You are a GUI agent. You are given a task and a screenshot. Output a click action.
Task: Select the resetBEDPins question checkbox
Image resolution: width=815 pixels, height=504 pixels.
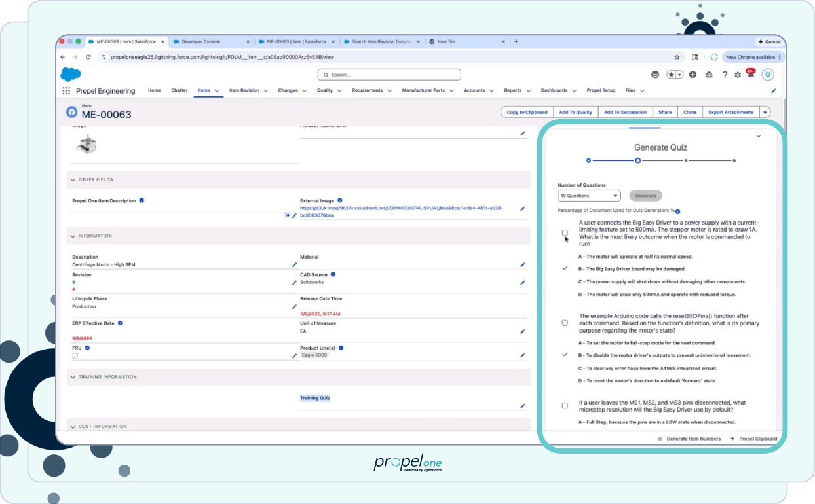[x=565, y=323]
